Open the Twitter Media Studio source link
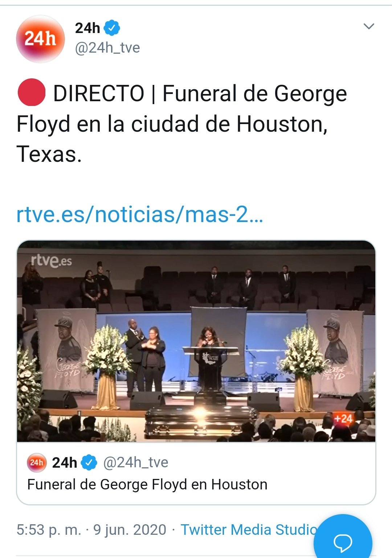The width and height of the screenshot is (392, 558). (249, 530)
